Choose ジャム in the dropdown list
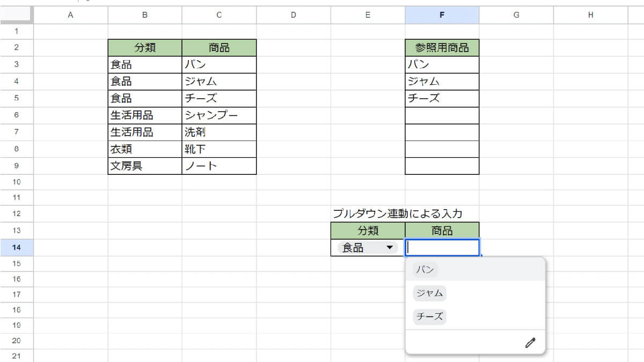The height and width of the screenshot is (362, 644). [x=429, y=293]
